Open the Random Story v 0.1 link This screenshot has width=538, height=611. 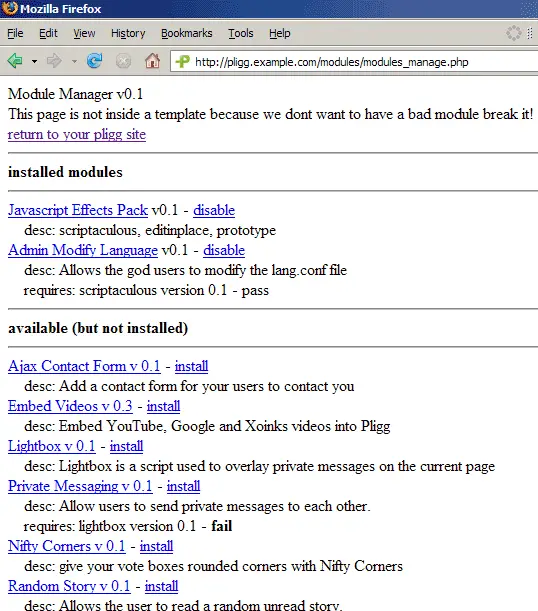(69, 586)
